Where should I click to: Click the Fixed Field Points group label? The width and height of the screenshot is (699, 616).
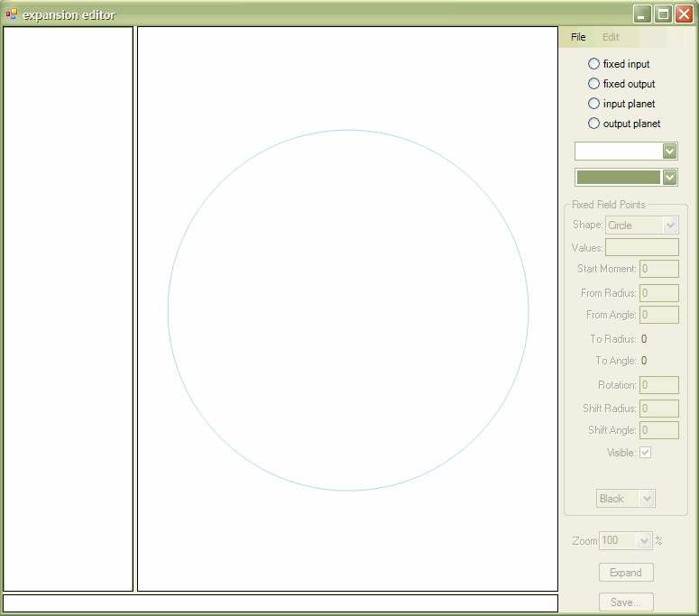pyautogui.click(x=609, y=205)
